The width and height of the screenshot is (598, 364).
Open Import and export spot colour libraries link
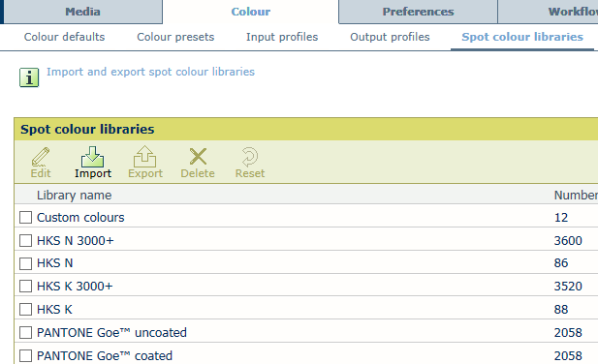pyautogui.click(x=150, y=72)
